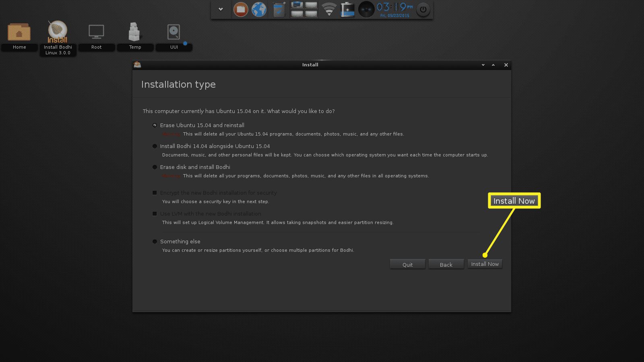
Task: Go Back to the previous step
Action: (446, 264)
